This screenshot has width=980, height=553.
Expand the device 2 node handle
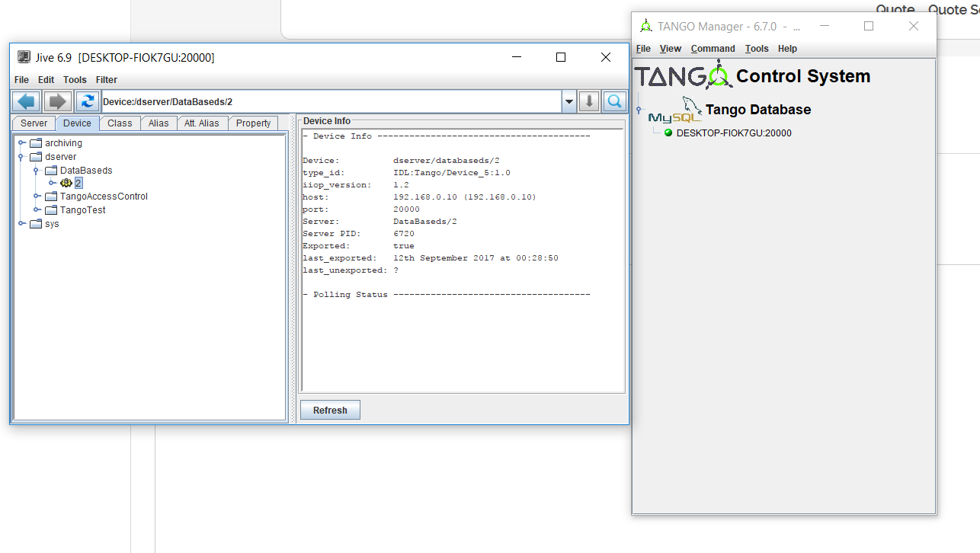[x=52, y=183]
